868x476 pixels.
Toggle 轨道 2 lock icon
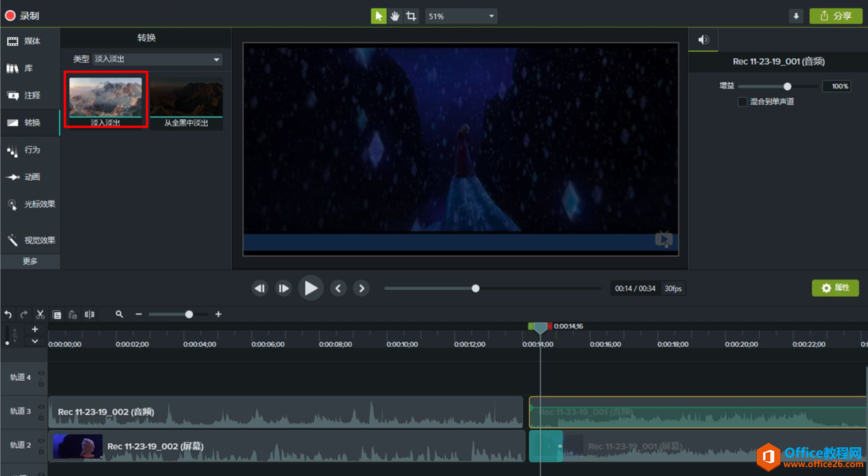(41, 451)
